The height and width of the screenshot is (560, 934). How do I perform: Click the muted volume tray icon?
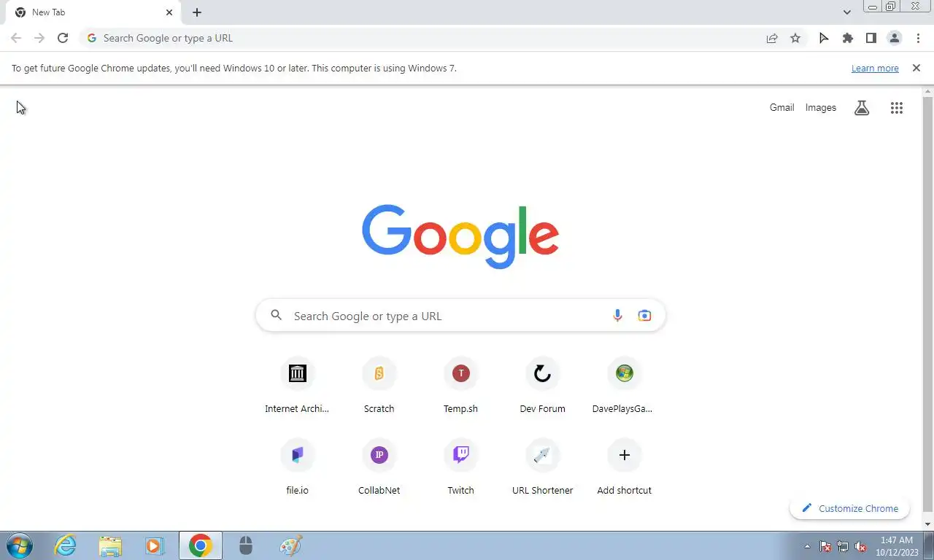tap(861, 546)
